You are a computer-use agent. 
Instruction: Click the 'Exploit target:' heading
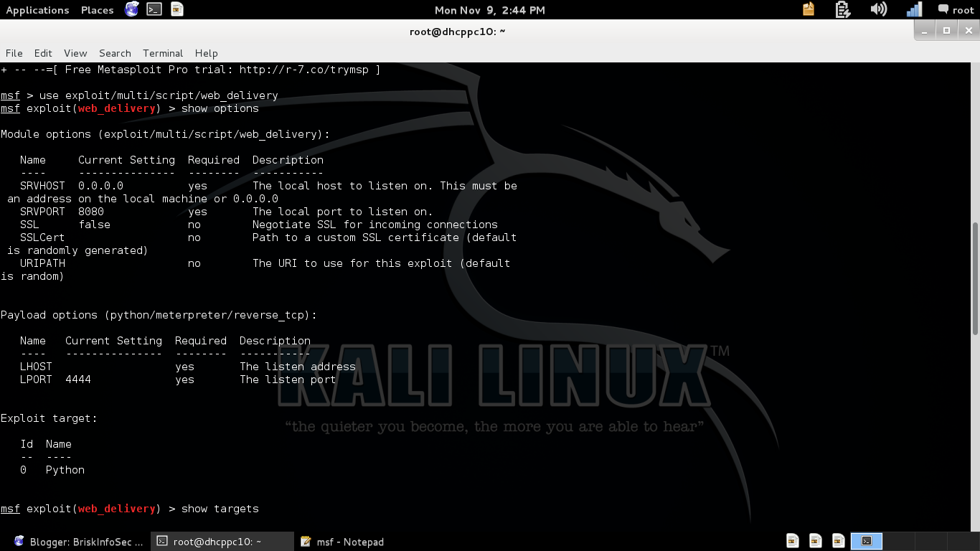pos(49,418)
